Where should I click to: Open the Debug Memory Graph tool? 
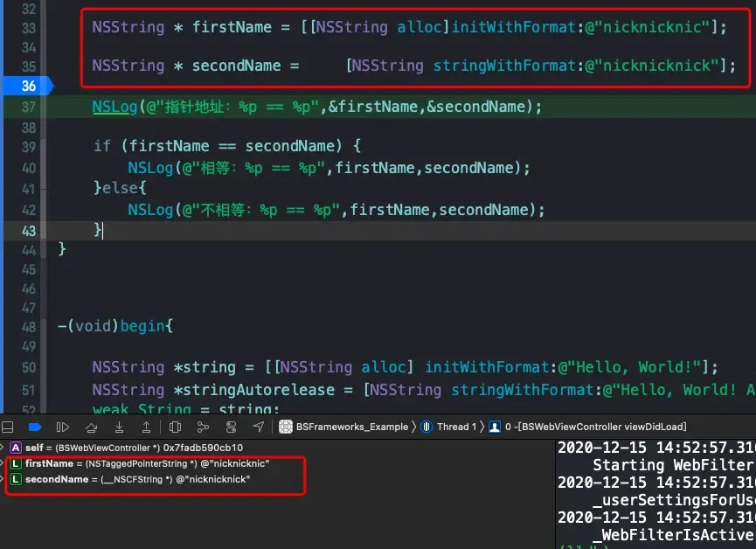(203, 427)
